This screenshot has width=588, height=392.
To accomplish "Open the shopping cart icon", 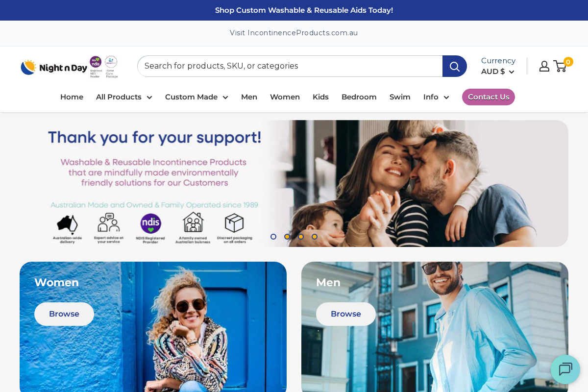I will tap(561, 66).
